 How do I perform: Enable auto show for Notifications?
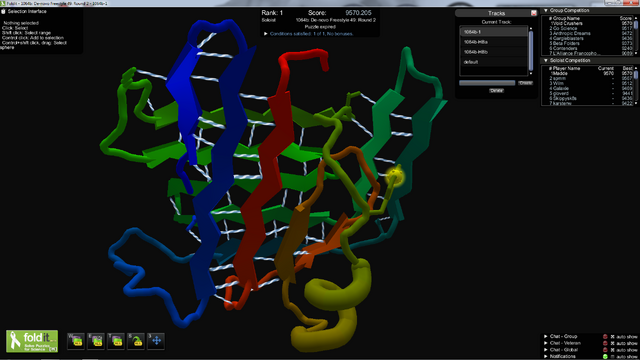(612, 356)
